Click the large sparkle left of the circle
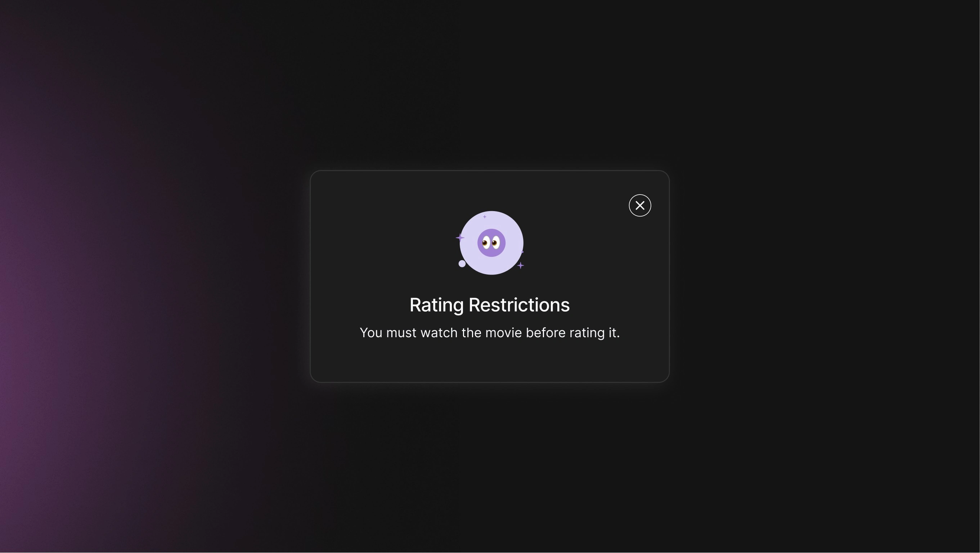Screen dimensions: 980x553 [x=460, y=238]
